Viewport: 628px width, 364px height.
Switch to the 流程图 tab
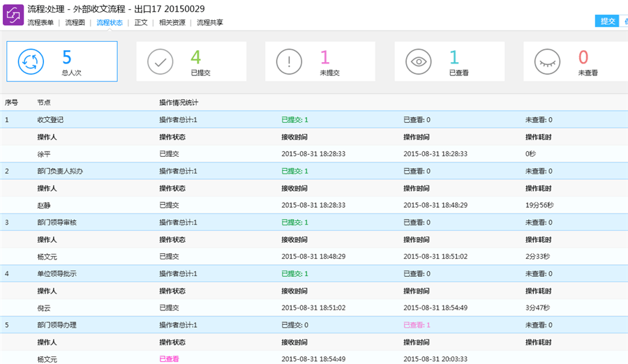pyautogui.click(x=75, y=23)
